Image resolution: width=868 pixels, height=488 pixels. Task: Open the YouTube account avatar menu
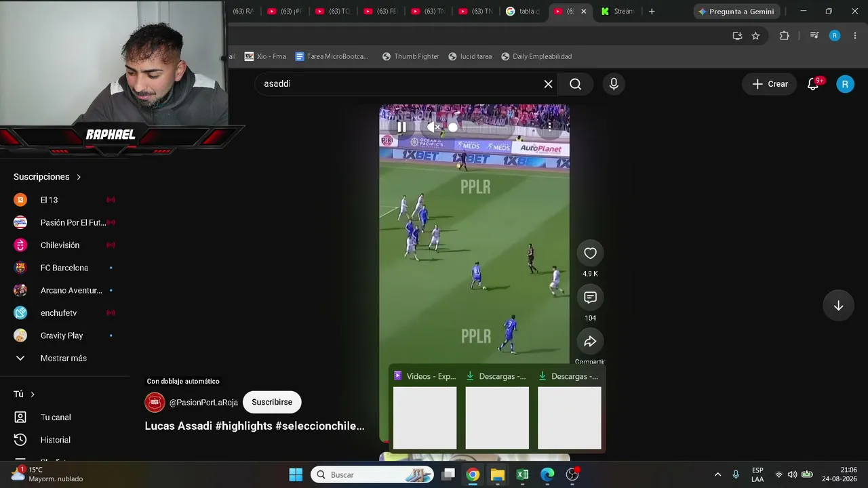coord(845,84)
